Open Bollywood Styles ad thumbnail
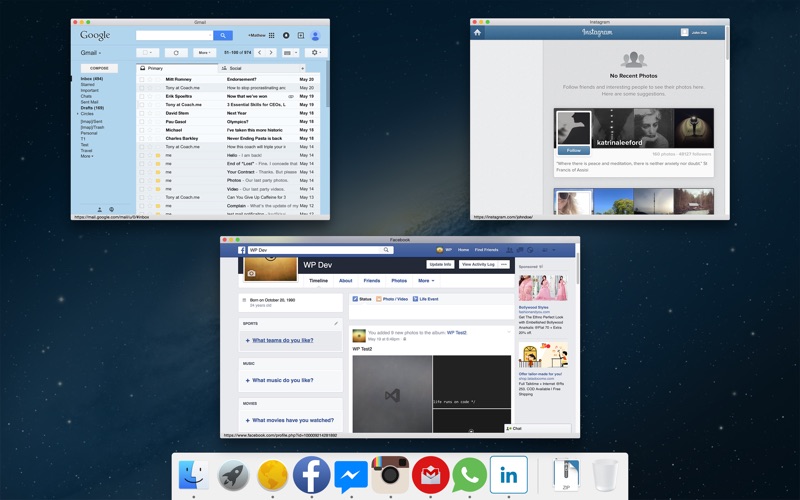 click(x=543, y=288)
